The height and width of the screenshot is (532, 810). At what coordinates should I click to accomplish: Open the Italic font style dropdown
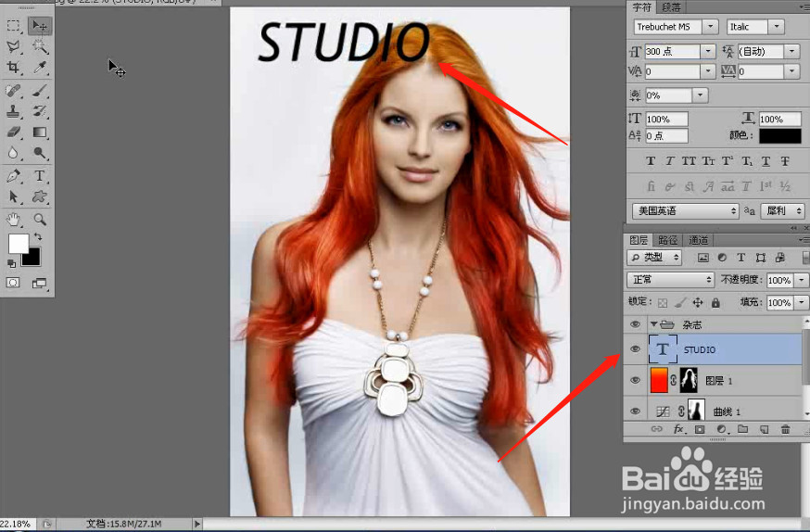point(777,27)
